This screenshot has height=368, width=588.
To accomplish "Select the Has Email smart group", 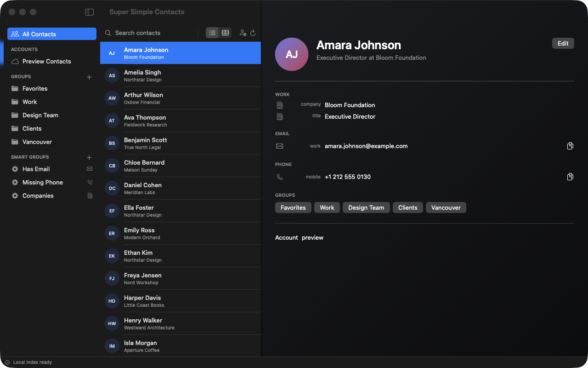I will click(x=52, y=169).
